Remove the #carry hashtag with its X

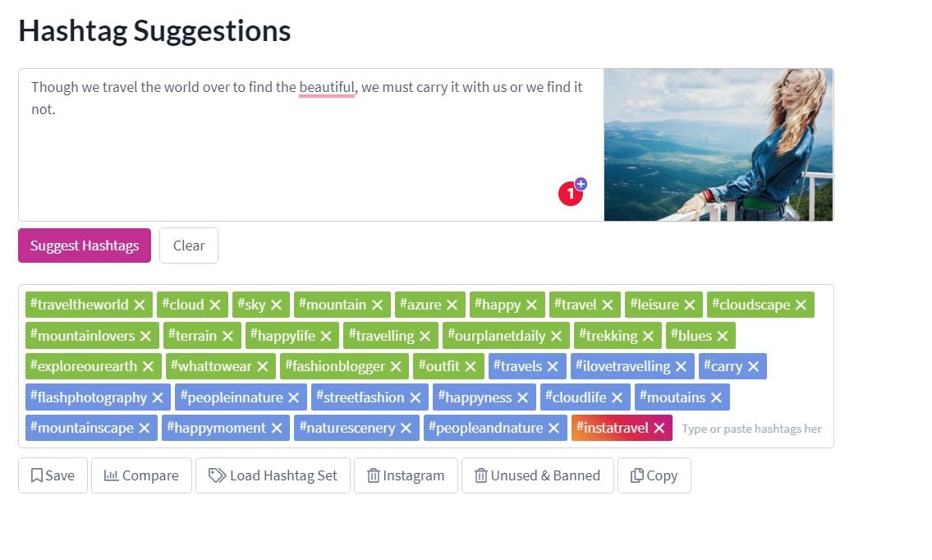(x=754, y=367)
